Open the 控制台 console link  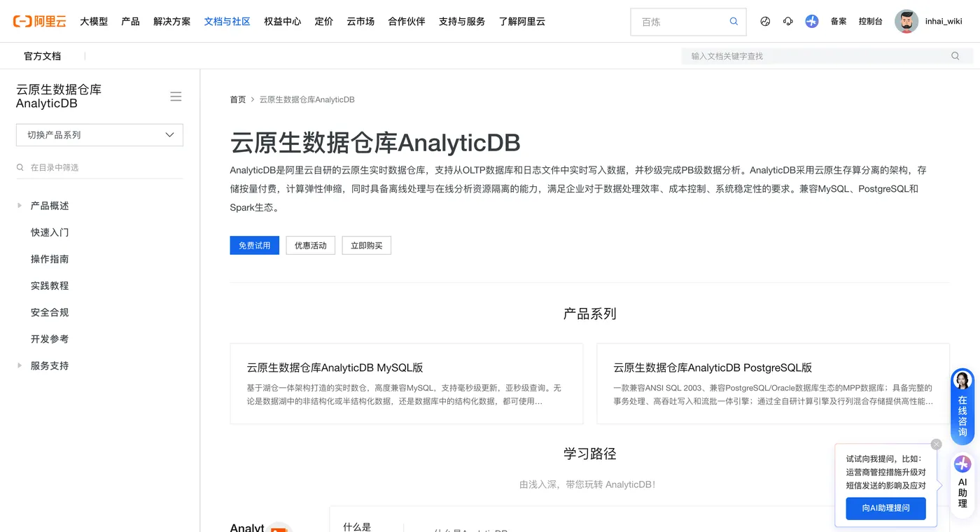click(x=871, y=22)
